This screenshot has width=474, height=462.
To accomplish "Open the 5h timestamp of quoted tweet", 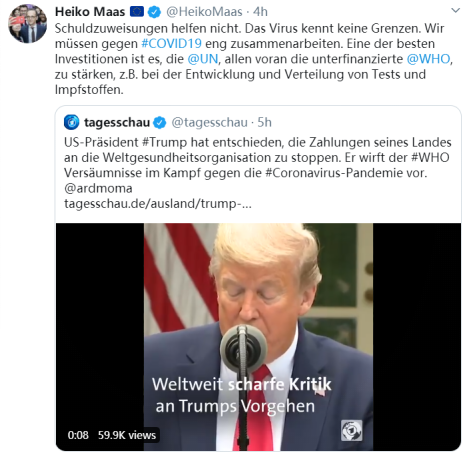I will [265, 123].
